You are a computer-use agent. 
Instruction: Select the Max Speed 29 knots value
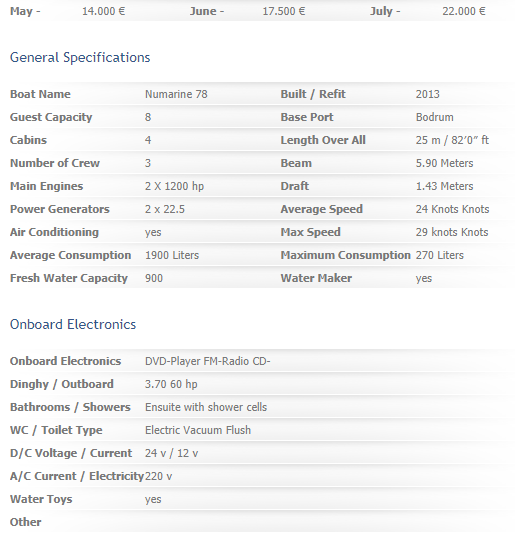pyautogui.click(x=452, y=232)
